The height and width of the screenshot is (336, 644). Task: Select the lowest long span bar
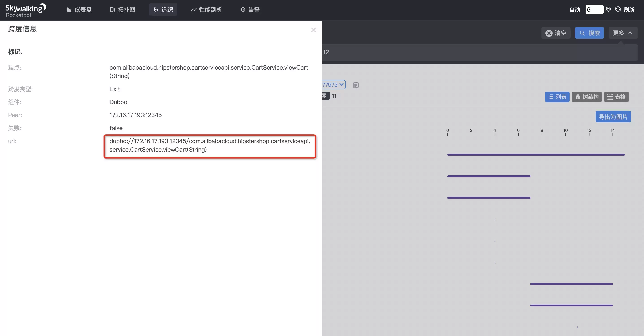[571, 305]
